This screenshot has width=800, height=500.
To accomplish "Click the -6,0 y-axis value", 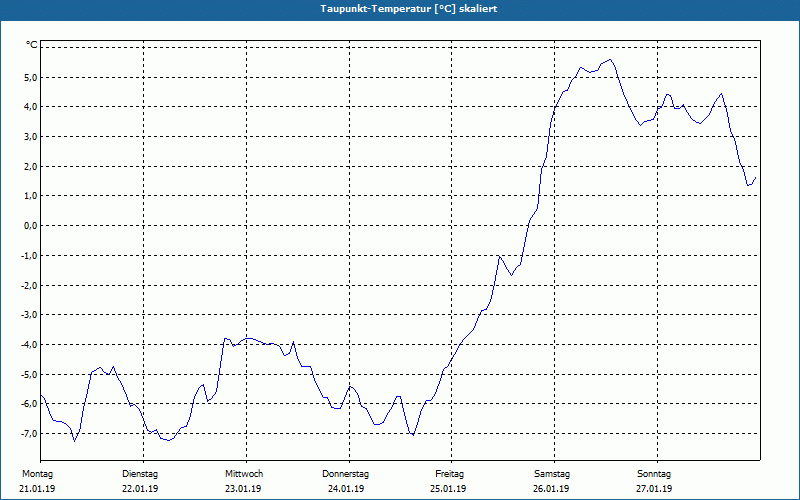I will coord(29,404).
